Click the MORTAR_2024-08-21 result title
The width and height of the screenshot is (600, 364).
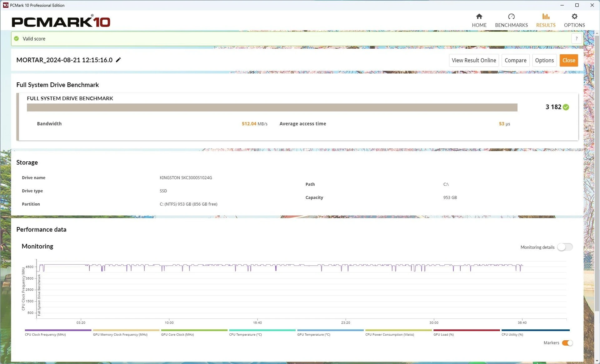[64, 60]
